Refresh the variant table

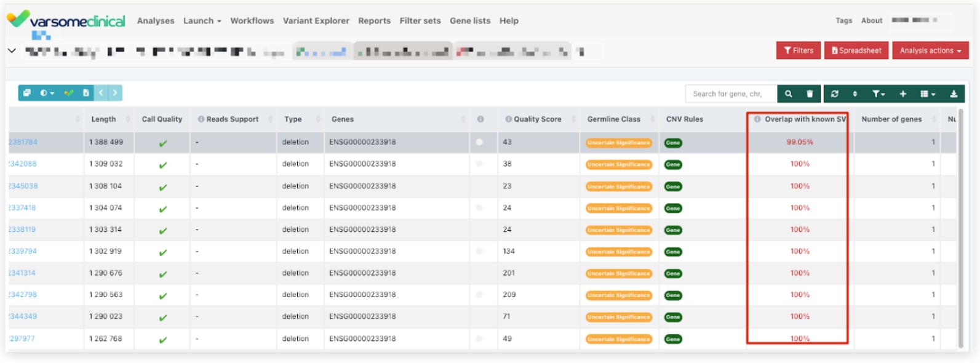click(834, 94)
